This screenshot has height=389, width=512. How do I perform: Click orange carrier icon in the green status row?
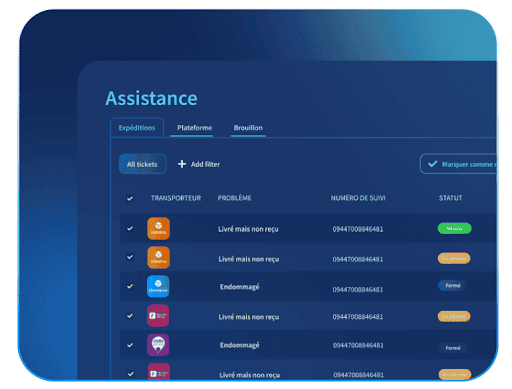(158, 229)
